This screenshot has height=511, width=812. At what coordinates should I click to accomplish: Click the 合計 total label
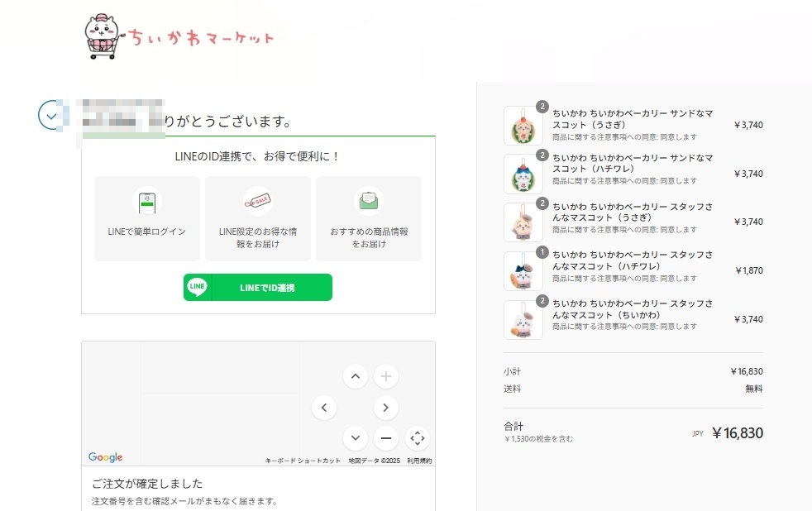point(513,426)
